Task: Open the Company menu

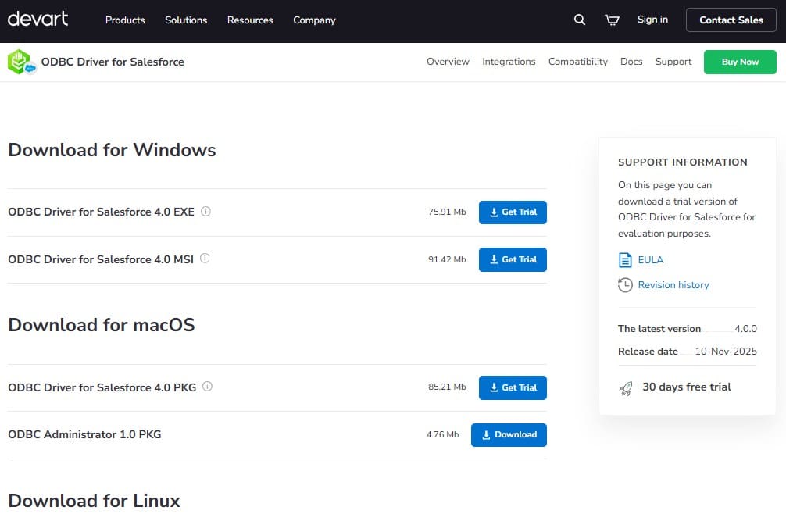Action: click(x=314, y=20)
